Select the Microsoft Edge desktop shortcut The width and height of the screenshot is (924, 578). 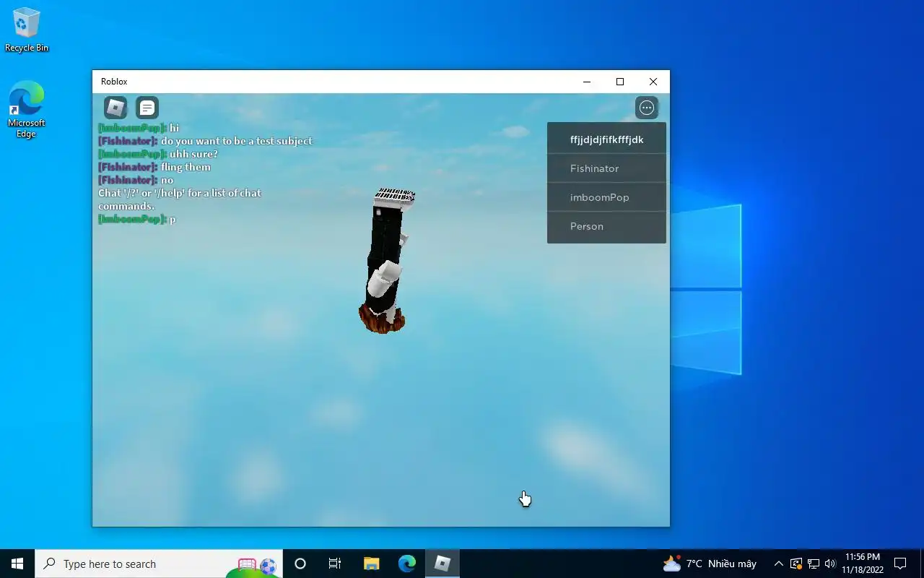[27, 109]
